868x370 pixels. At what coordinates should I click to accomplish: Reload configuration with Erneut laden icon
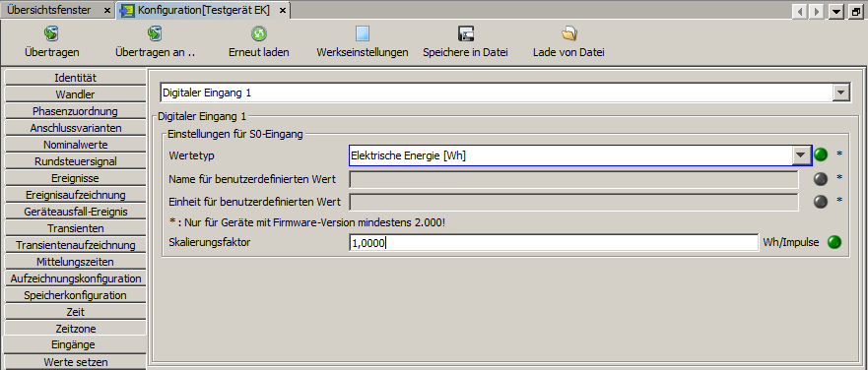pyautogui.click(x=258, y=34)
